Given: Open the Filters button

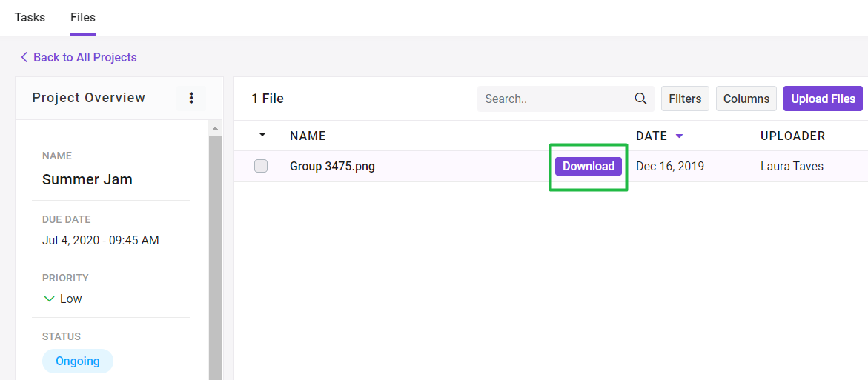Looking at the screenshot, I should coord(686,99).
